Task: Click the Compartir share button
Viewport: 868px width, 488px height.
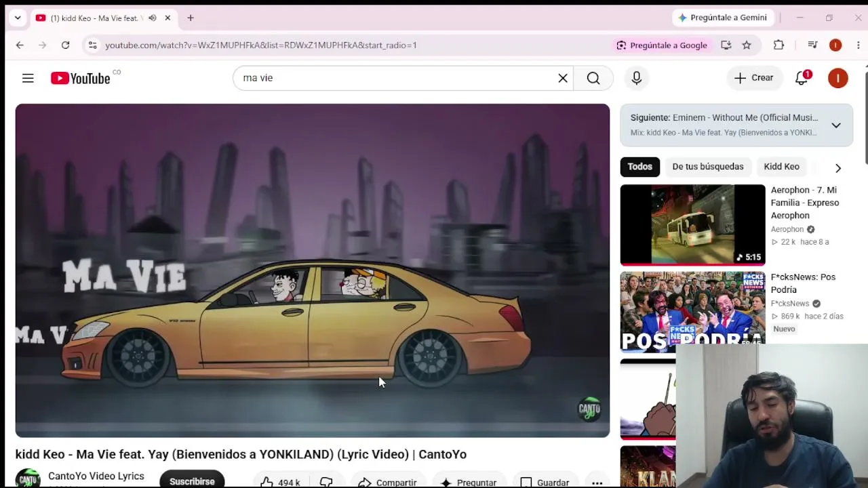Action: (x=387, y=482)
